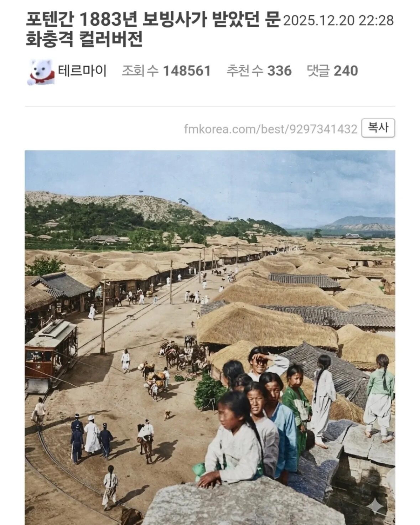
Task: Open author 테르마이 profile name
Action: point(82,71)
